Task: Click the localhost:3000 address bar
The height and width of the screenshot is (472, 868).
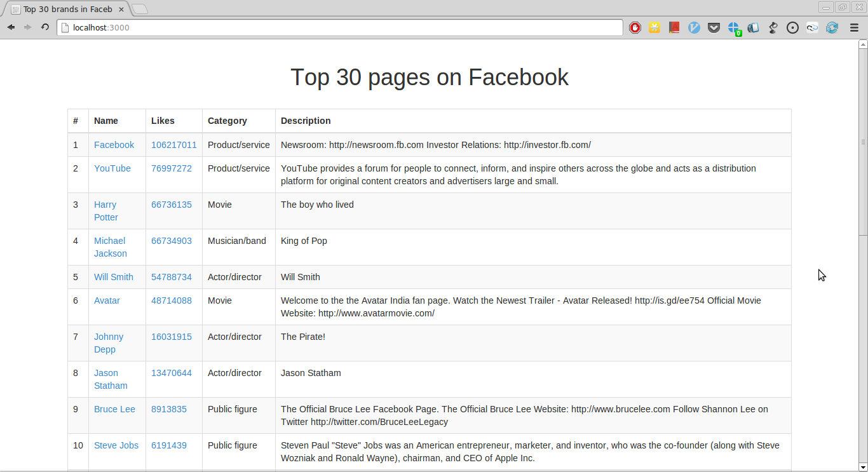Action: [340, 27]
